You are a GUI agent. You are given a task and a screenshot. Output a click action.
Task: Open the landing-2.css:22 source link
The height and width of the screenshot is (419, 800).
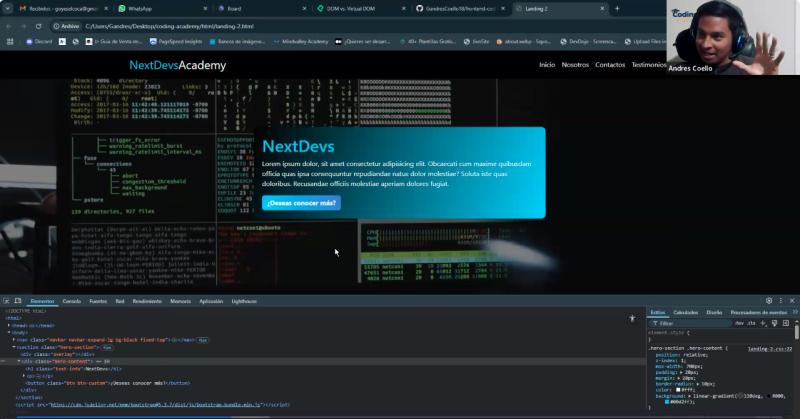770,349
